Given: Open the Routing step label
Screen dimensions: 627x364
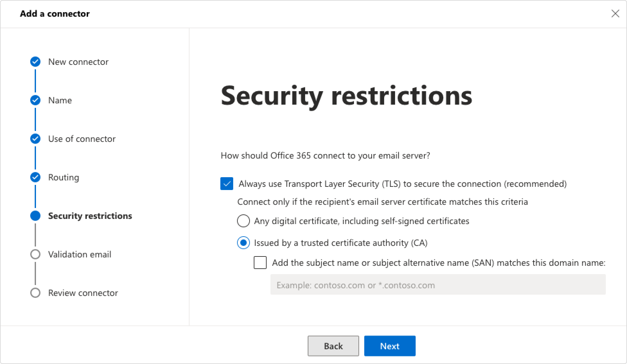Looking at the screenshot, I should (64, 177).
